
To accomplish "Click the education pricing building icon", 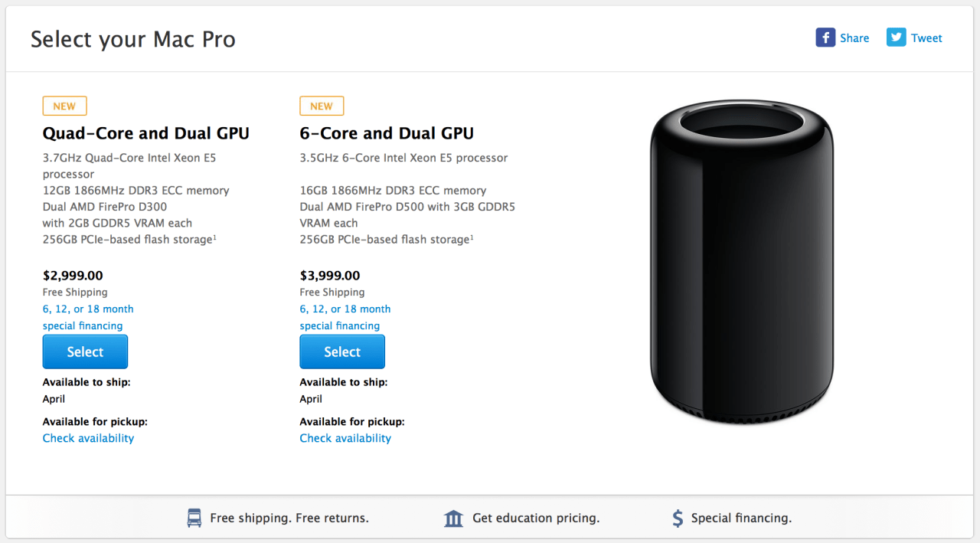I will [453, 518].
